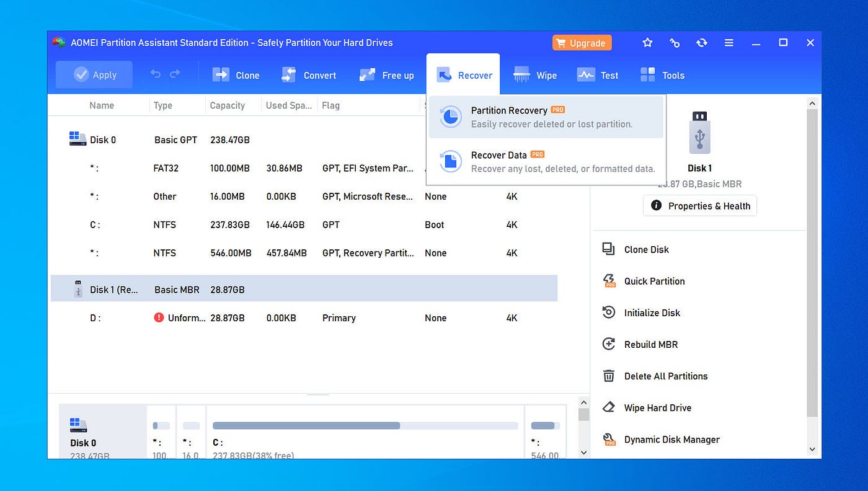Click the AOMEI app logo icon
Screen dimensions: 868x491
point(59,42)
